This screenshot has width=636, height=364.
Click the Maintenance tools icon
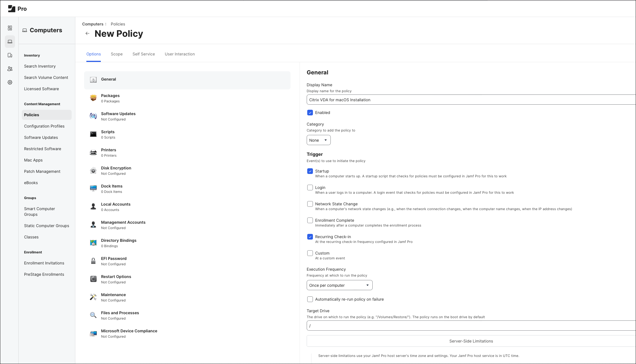coord(93,297)
